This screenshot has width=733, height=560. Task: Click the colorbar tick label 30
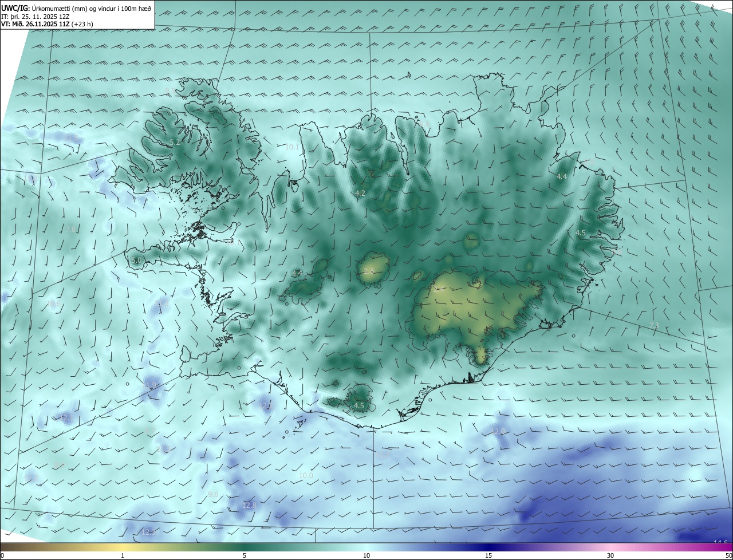click(610, 556)
